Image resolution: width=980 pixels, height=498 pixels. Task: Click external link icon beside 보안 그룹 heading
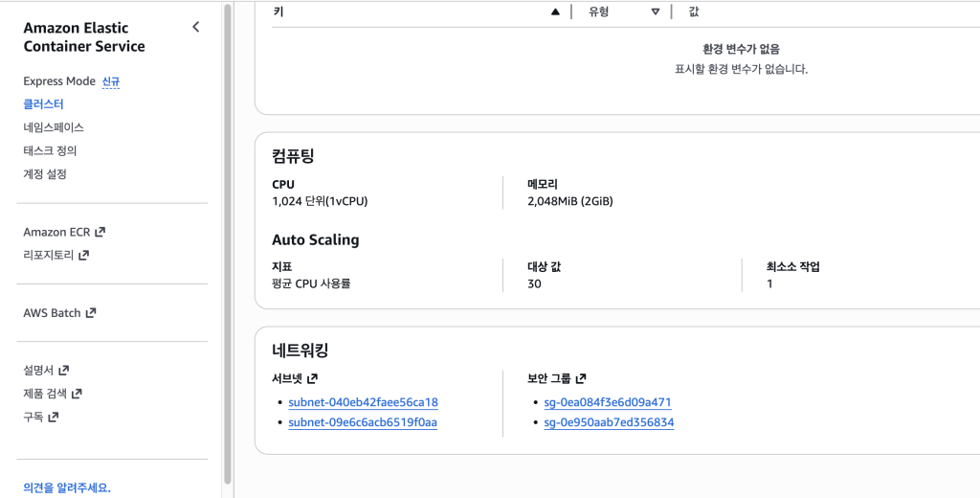(580, 378)
